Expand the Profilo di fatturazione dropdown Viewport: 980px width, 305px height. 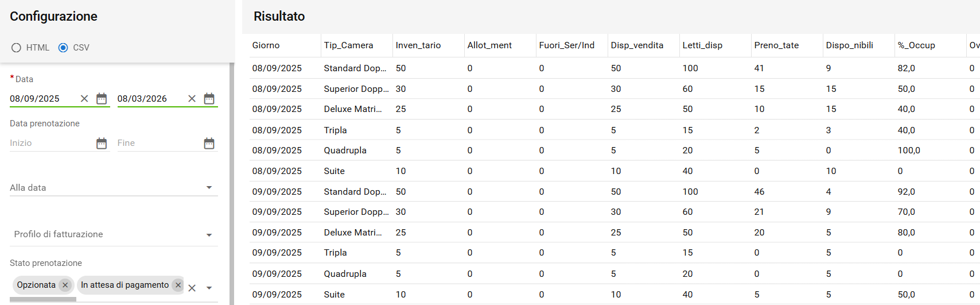click(209, 235)
